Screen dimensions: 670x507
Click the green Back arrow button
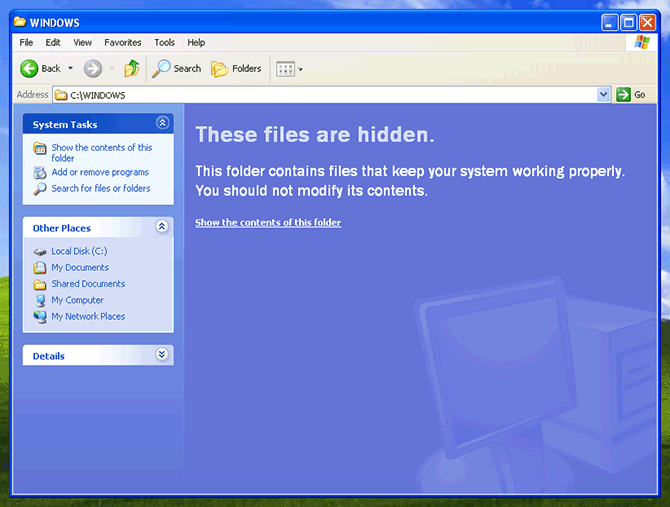pyautogui.click(x=29, y=68)
